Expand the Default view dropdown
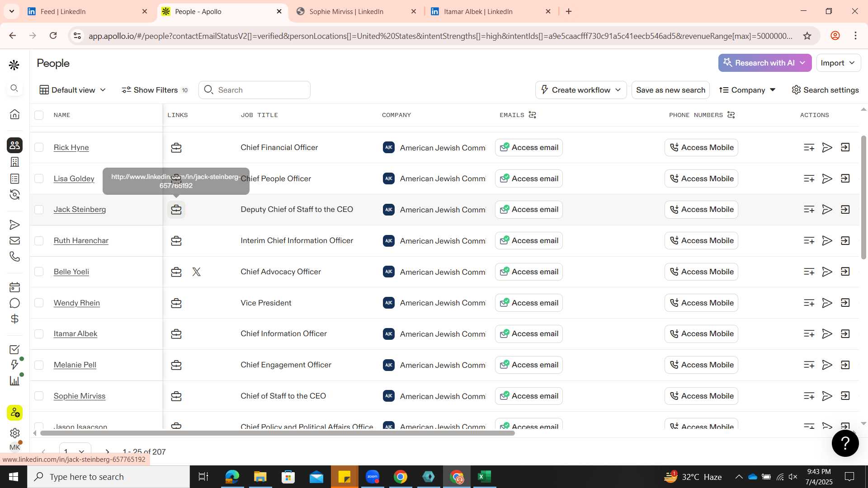This screenshot has width=868, height=488. (73, 90)
